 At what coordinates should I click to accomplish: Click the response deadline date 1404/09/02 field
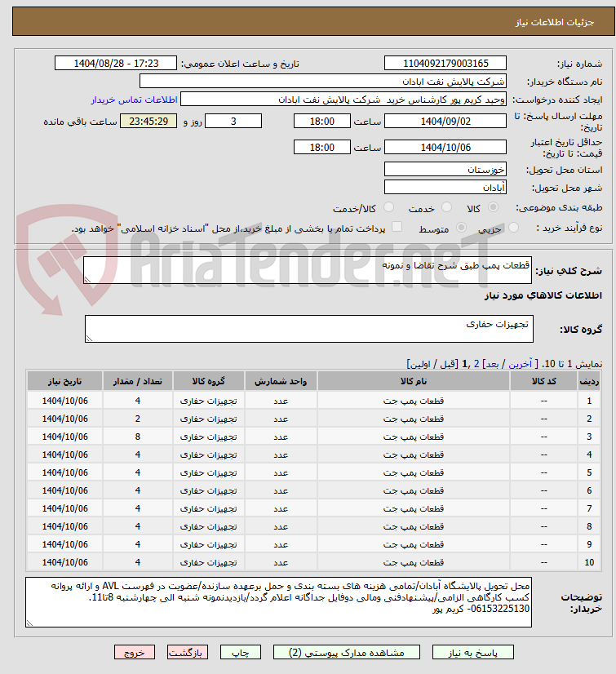point(445,122)
